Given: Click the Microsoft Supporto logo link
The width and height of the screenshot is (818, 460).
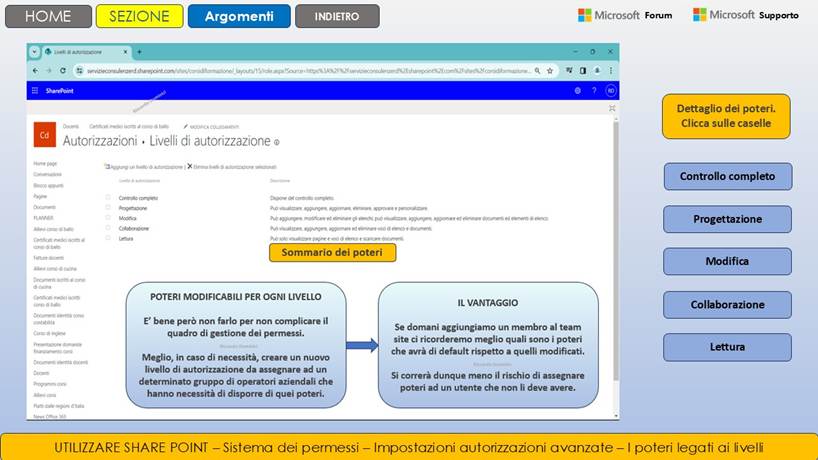Looking at the screenshot, I should [x=745, y=15].
